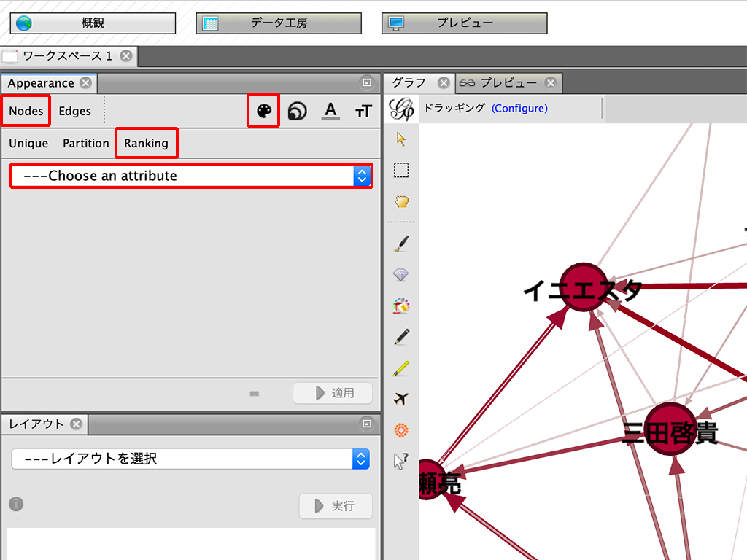Switch to the Ranking tab
The image size is (747, 560).
pos(146,143)
